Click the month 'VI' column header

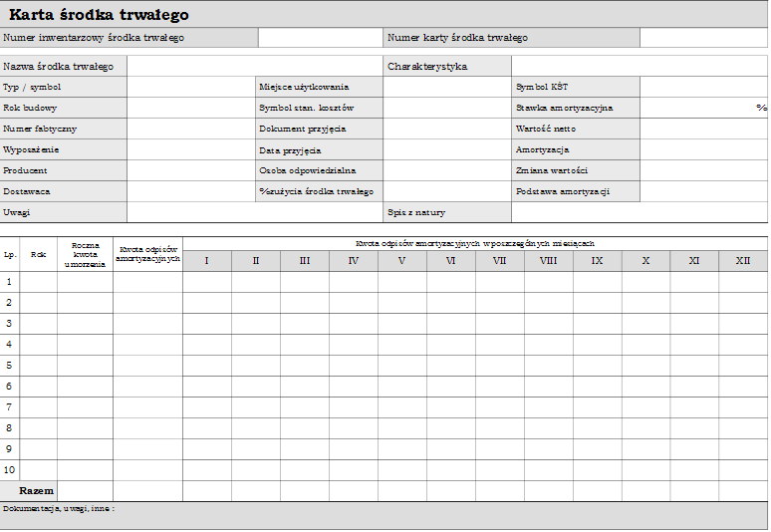pyautogui.click(x=451, y=261)
